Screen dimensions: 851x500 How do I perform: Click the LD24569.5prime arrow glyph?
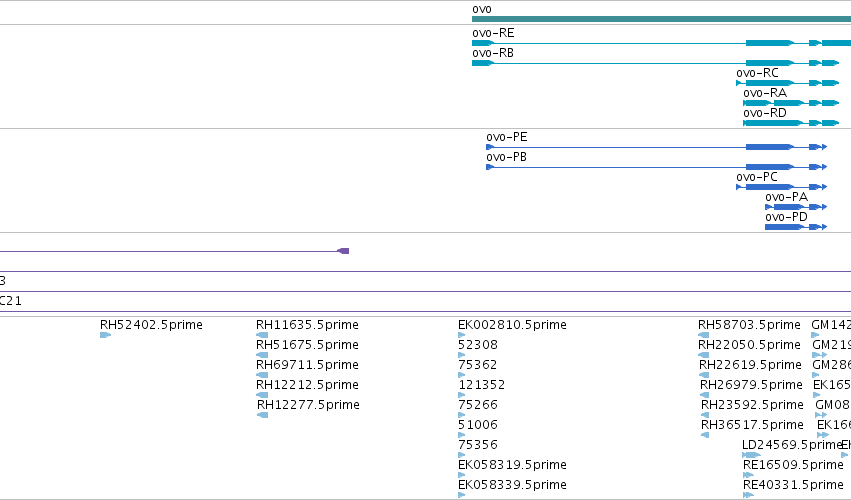pyautogui.click(x=752, y=455)
